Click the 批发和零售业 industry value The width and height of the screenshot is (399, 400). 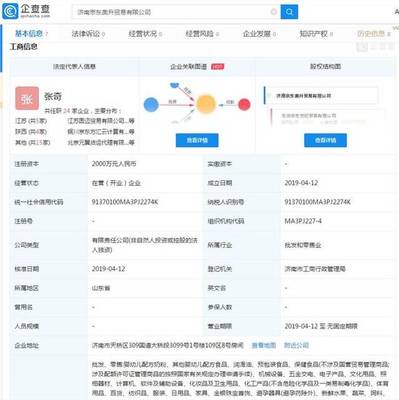pos(303,245)
